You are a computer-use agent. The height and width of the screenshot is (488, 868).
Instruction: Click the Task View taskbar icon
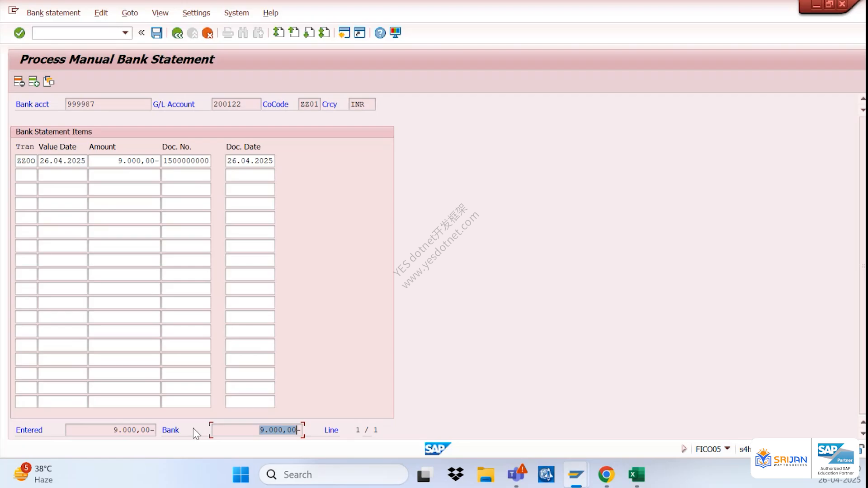point(424,474)
